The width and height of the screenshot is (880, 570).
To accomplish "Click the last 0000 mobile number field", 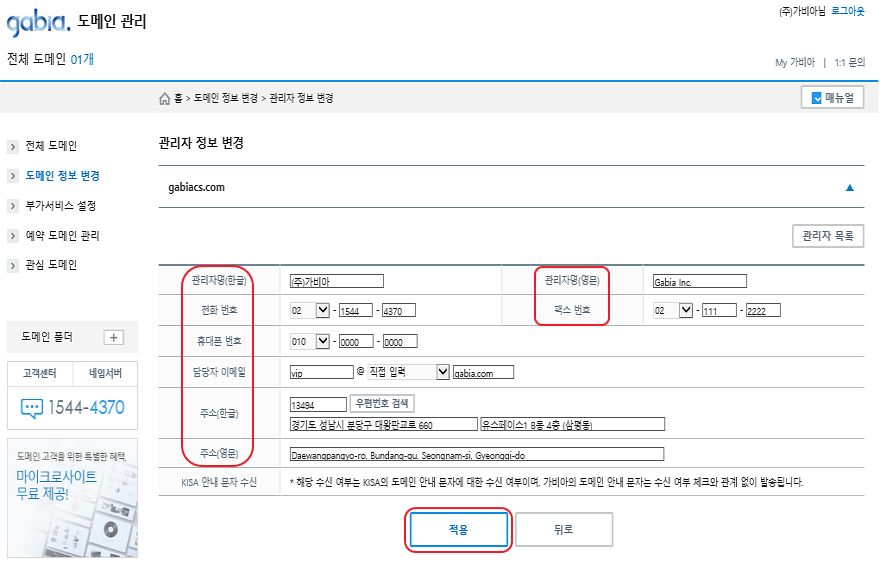I will [x=400, y=341].
